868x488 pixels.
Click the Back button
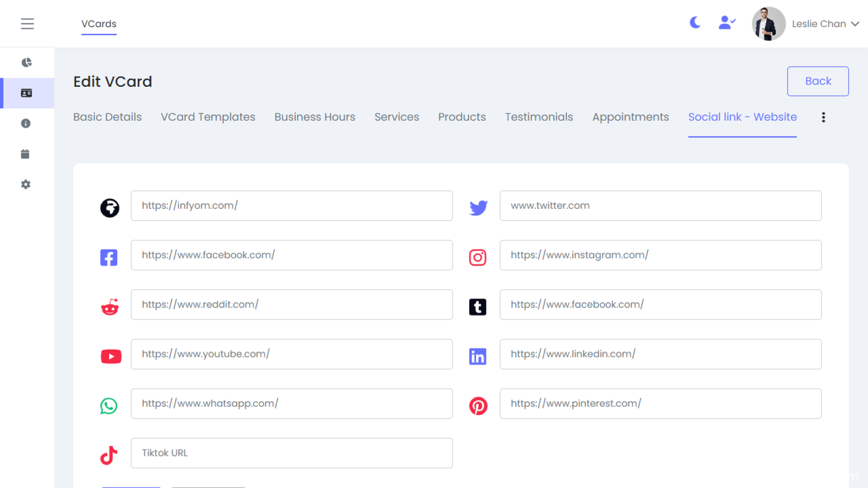[818, 81]
